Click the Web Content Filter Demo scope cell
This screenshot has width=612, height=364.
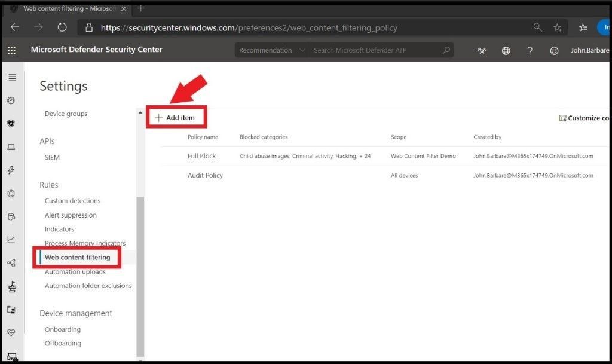(423, 155)
